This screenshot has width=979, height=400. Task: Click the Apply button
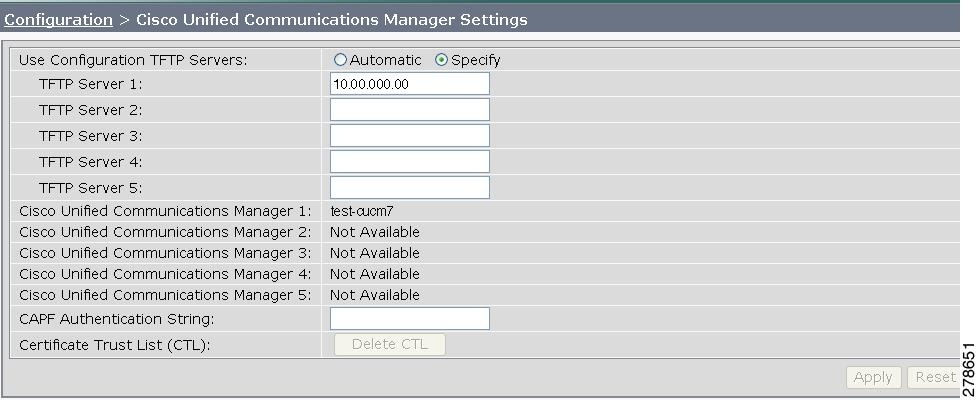coord(873,378)
